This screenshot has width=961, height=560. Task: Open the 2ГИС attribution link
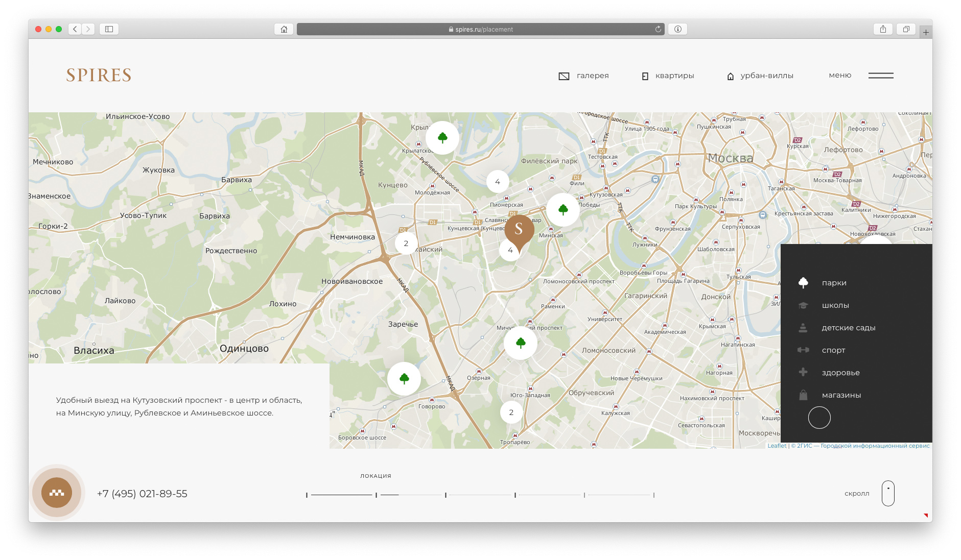pos(860,446)
